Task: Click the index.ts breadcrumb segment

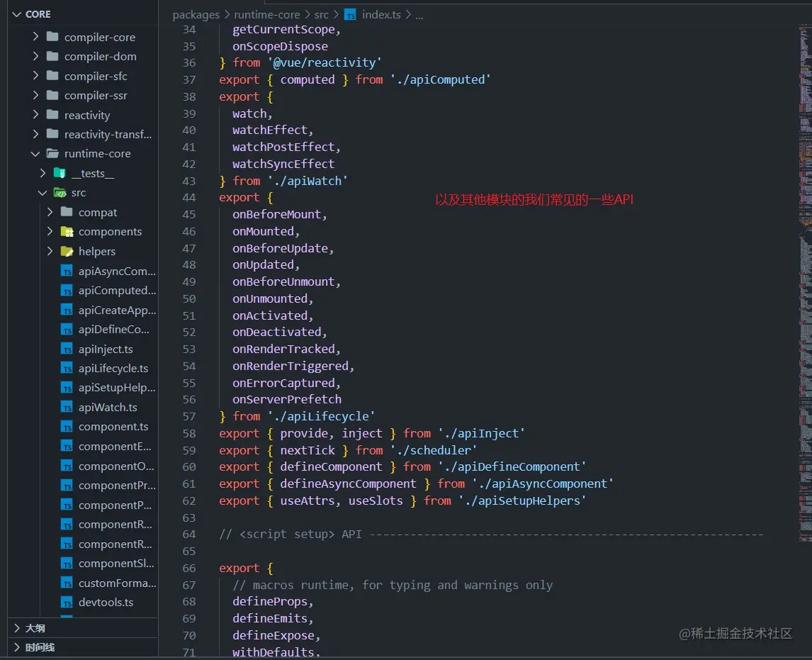Action: tap(381, 14)
